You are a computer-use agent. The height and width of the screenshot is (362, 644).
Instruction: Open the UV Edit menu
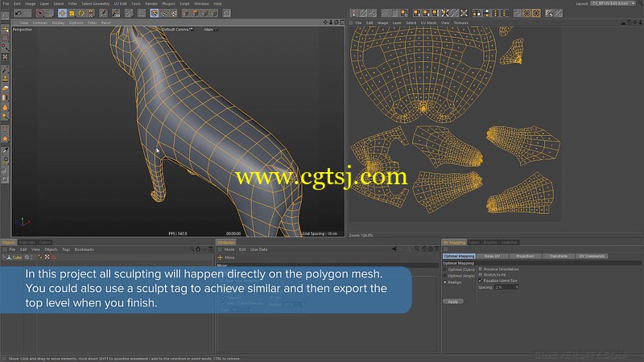click(120, 3)
